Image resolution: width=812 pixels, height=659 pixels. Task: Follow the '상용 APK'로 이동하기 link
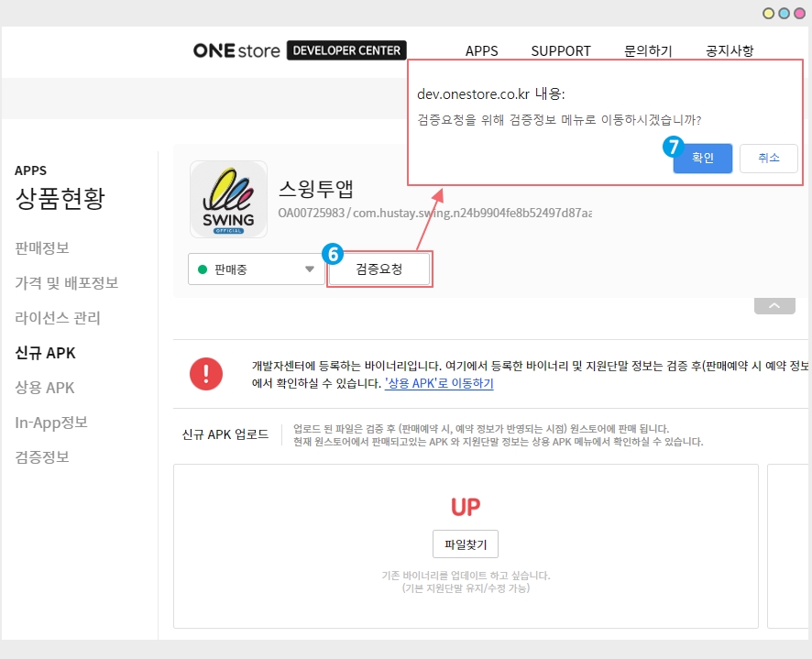click(439, 383)
